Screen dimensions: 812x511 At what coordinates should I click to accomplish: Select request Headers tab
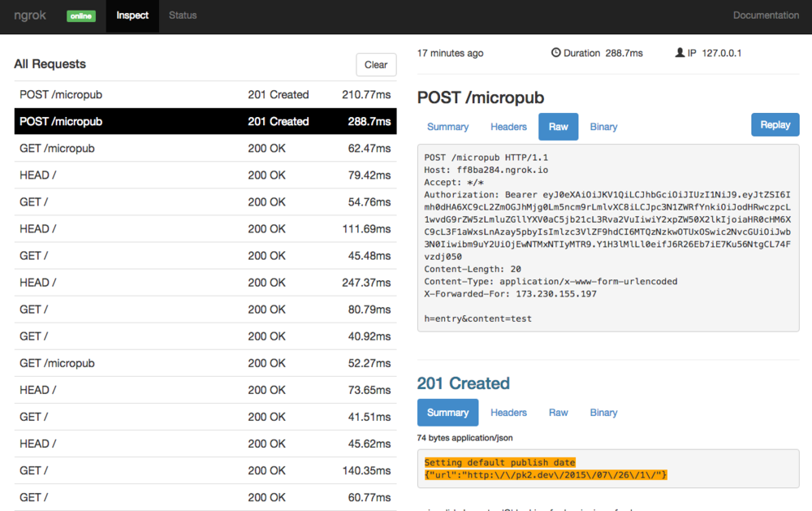click(x=508, y=127)
